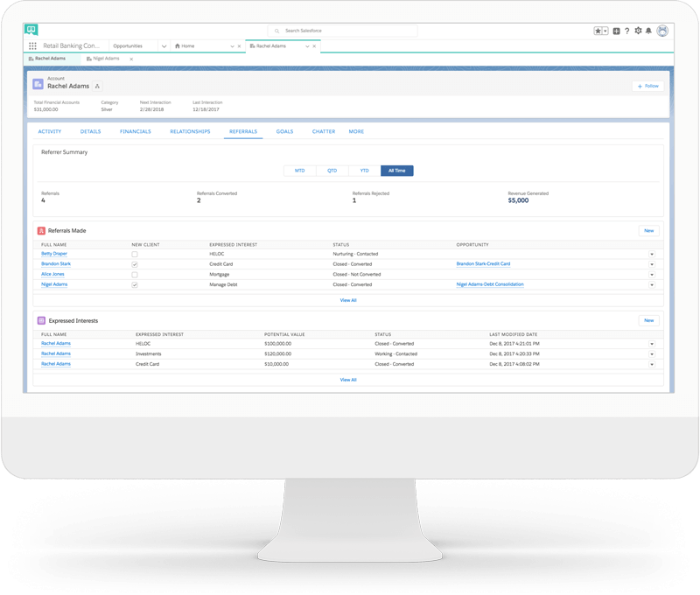Check New Client checkbox for Alice Jones
The width and height of the screenshot is (700, 595).
pyautogui.click(x=134, y=274)
